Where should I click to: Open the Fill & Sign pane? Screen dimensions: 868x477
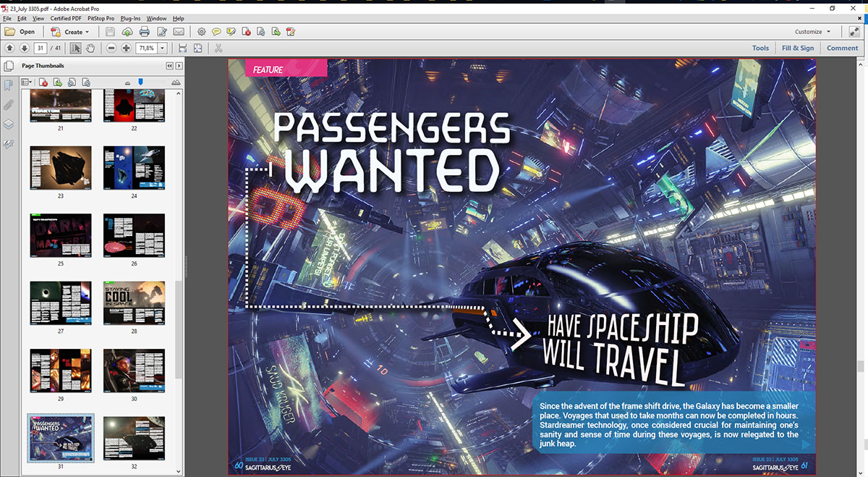pos(798,48)
